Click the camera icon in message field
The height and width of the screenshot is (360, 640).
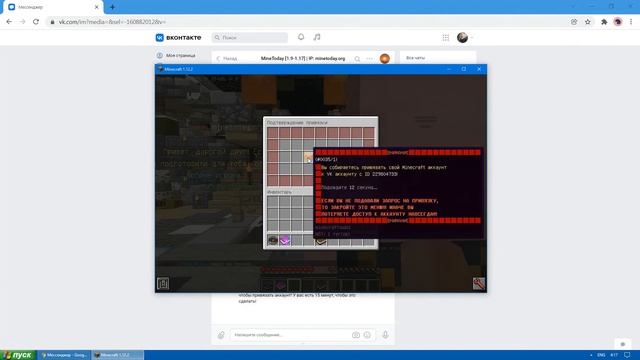[356, 335]
